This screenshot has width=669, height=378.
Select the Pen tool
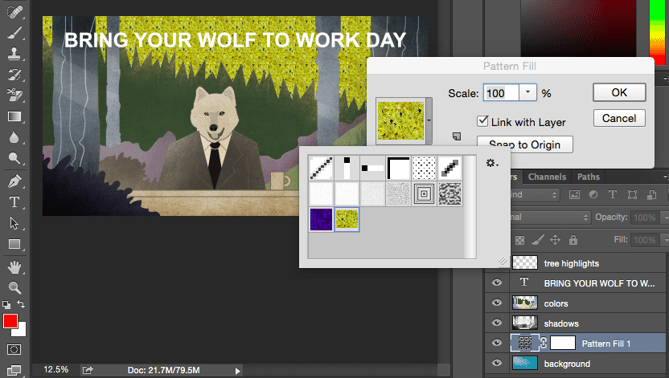click(x=15, y=181)
